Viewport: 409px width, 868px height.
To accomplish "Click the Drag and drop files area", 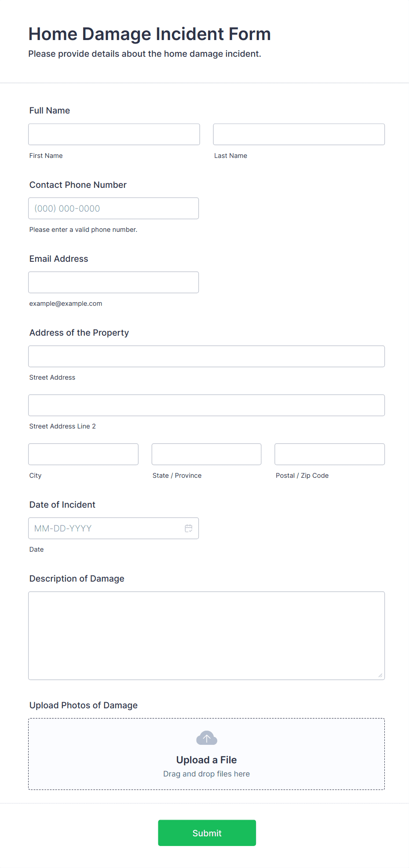I will [206, 774].
